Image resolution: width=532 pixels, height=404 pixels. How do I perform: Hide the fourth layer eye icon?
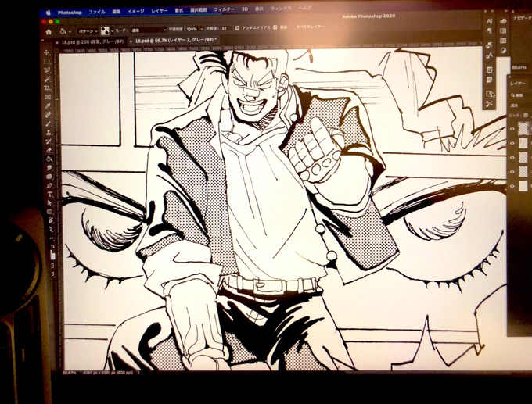coord(512,172)
